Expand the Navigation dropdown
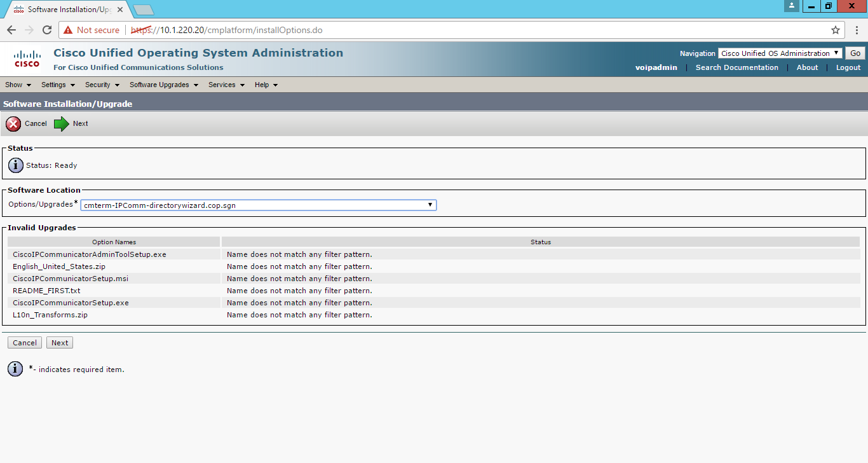The width and height of the screenshot is (868, 463). point(780,53)
